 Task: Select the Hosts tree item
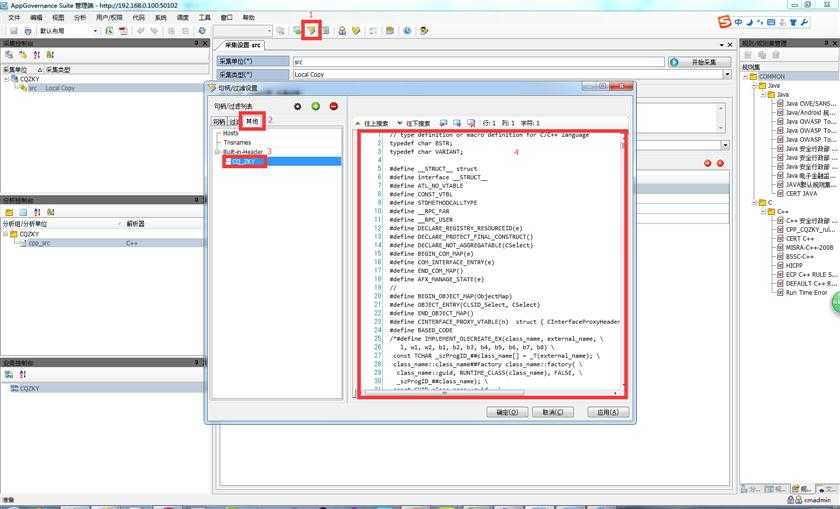(x=231, y=133)
